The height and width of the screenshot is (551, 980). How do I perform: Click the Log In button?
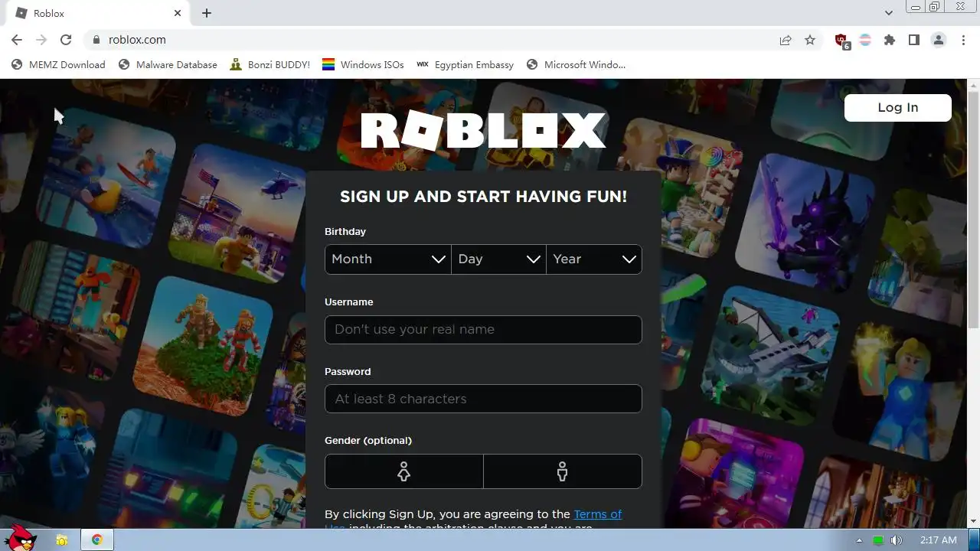tap(898, 108)
